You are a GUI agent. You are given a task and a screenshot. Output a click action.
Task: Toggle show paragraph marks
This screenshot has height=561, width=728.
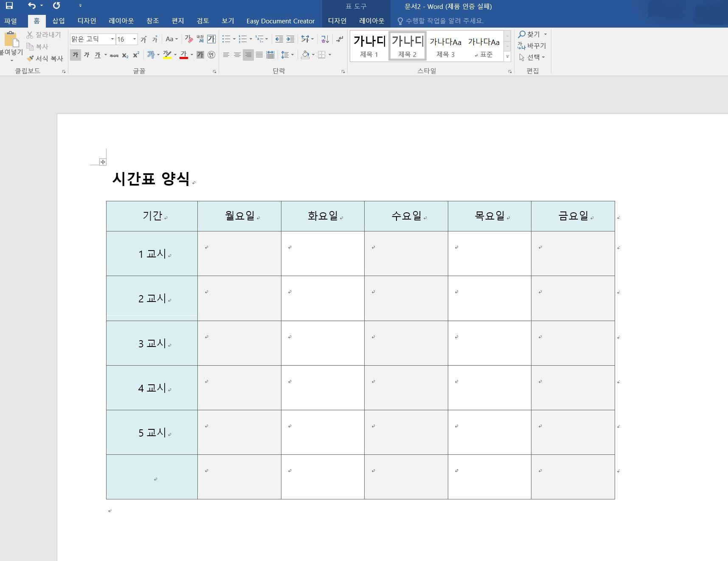(x=340, y=39)
